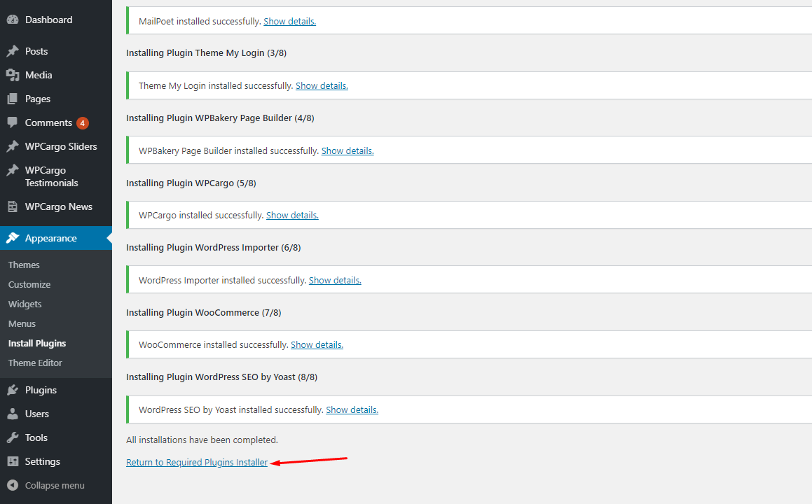
Task: Open the Theme Editor submenu item
Action: tap(35, 363)
